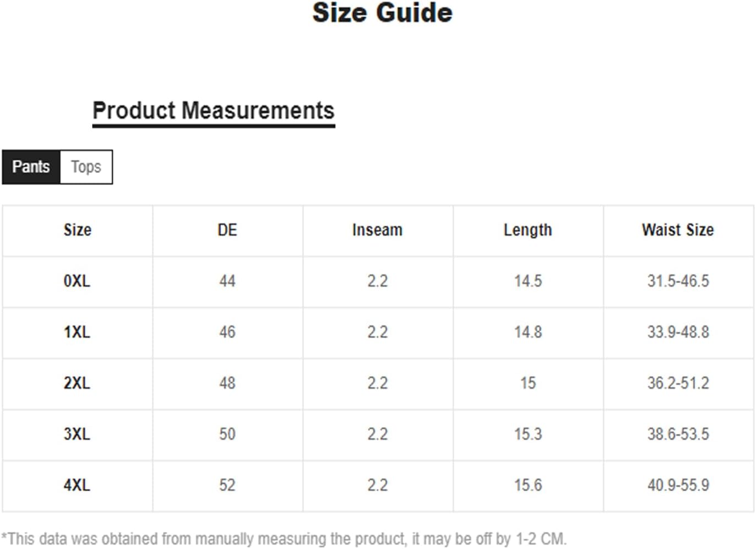Viewport: 756px width, 549px height.
Task: Click the DE column header
Action: 227,230
